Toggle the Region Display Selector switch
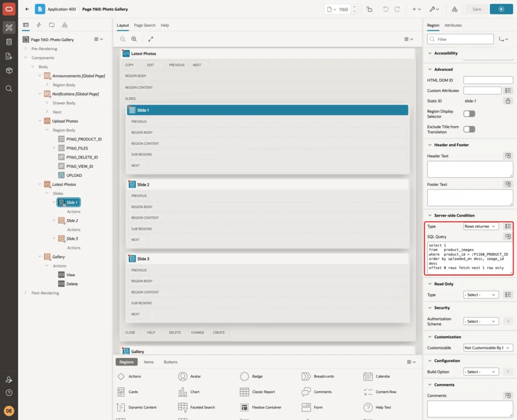The image size is (517, 420). (x=469, y=114)
